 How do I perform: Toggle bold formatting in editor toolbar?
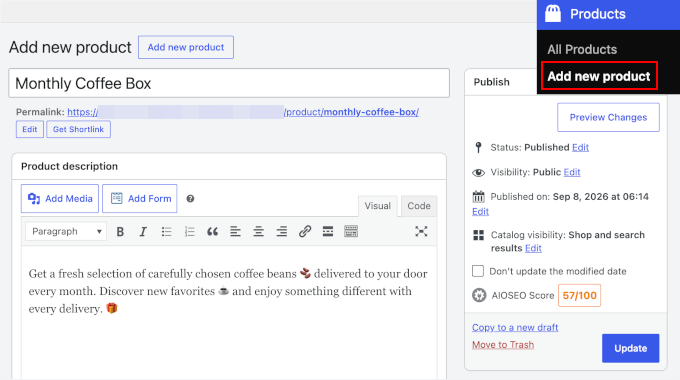pos(120,232)
